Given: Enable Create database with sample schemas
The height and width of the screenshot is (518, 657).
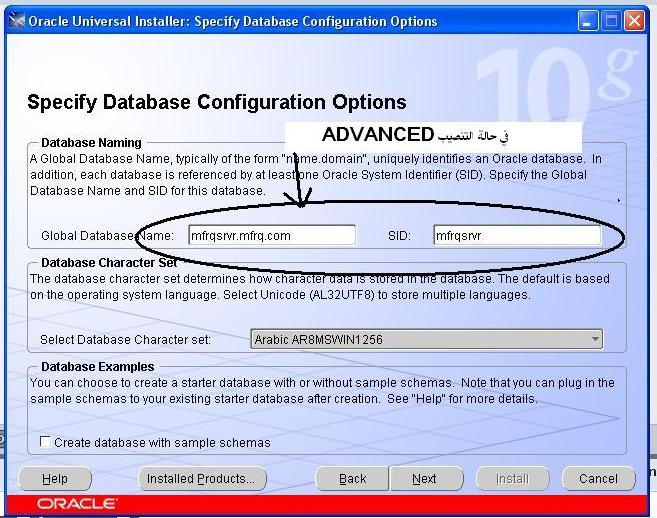Looking at the screenshot, I should click(x=45, y=442).
